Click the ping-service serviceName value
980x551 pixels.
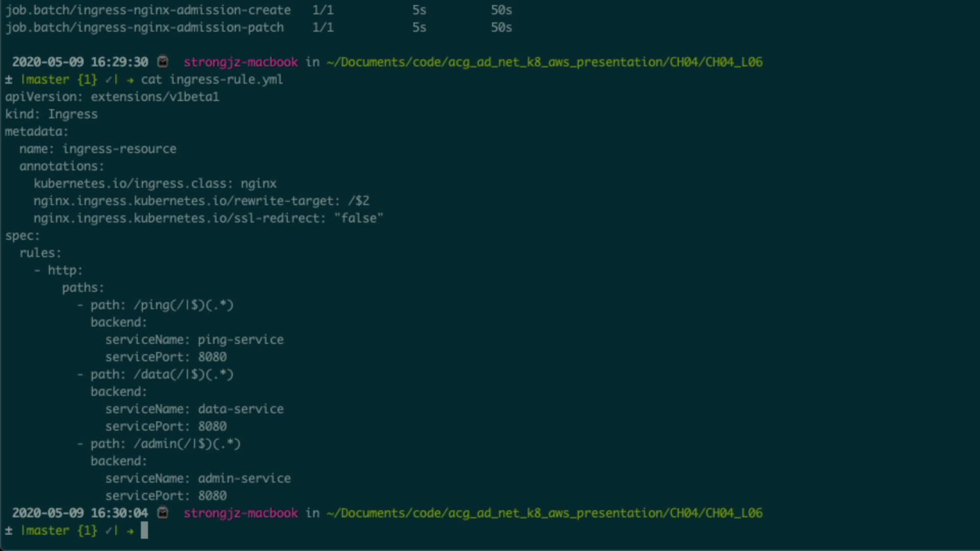point(240,340)
